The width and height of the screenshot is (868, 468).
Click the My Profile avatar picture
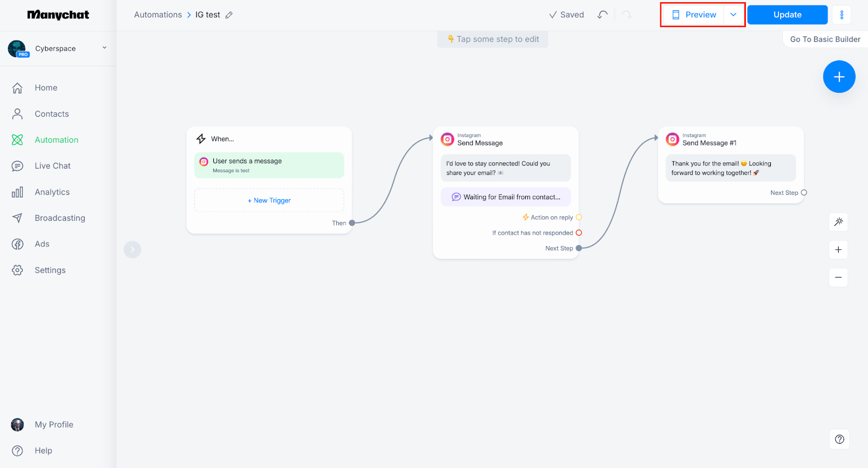coord(17,425)
